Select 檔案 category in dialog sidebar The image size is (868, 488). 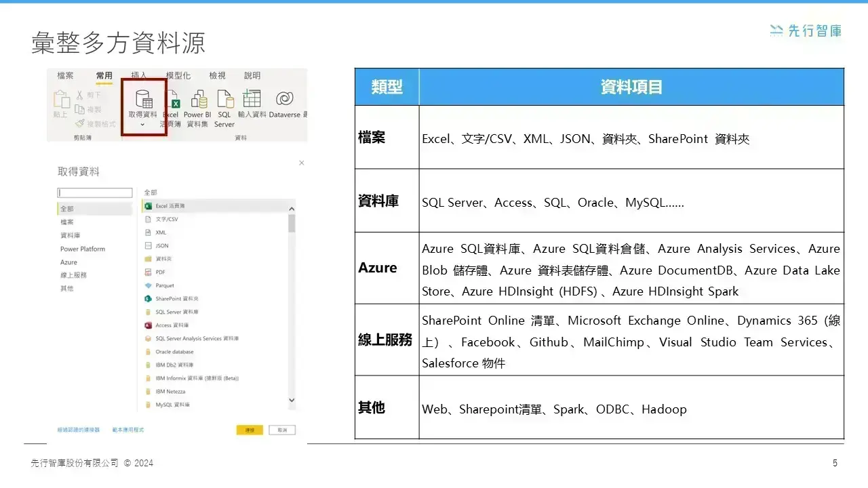[x=67, y=222]
